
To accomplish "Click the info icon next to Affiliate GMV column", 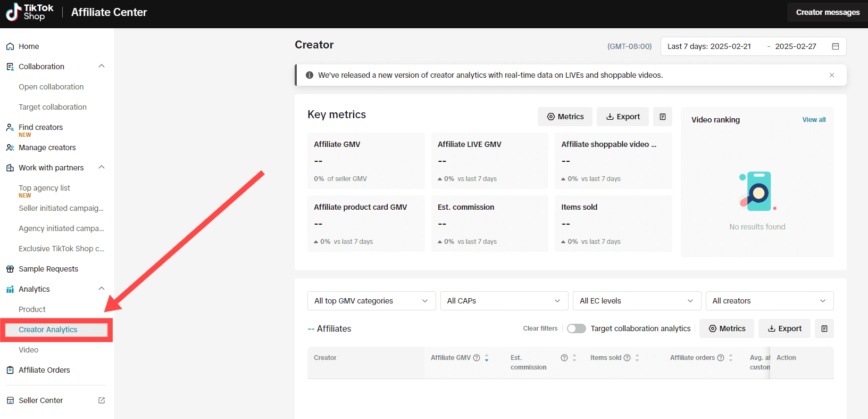I will coord(477,358).
